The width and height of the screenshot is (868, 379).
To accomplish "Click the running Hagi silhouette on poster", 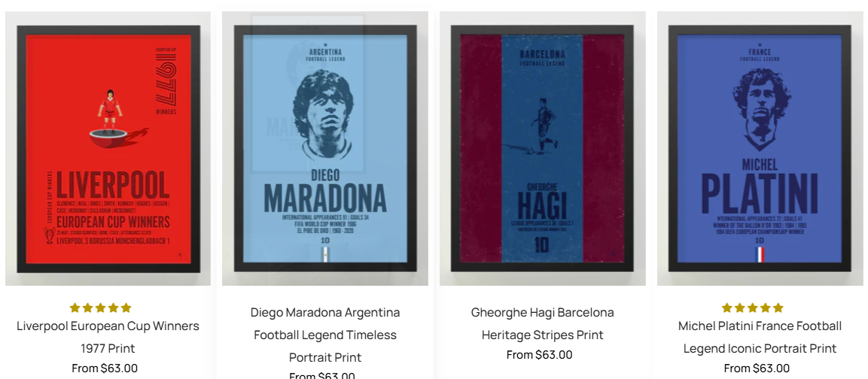I will click(541, 126).
